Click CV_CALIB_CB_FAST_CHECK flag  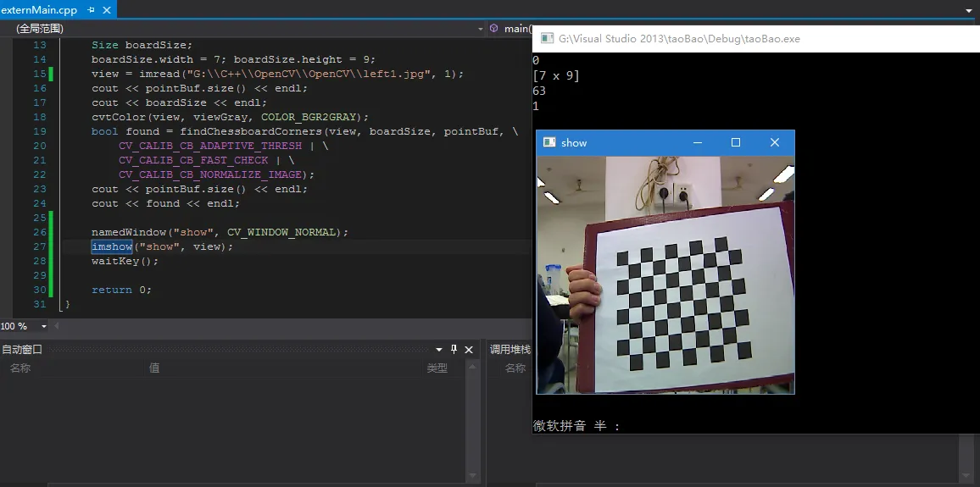(194, 160)
